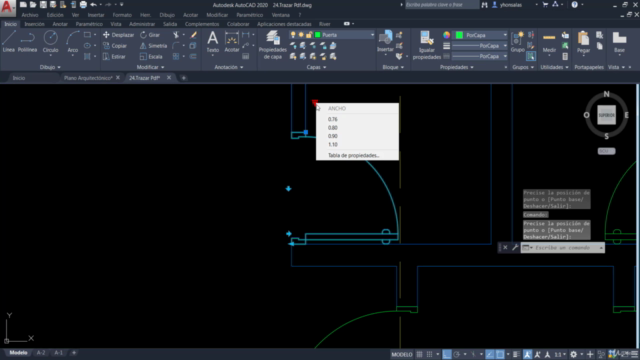Viewport: 640px width, 360px height.
Task: Click the Copiar tool
Action: (115, 46)
